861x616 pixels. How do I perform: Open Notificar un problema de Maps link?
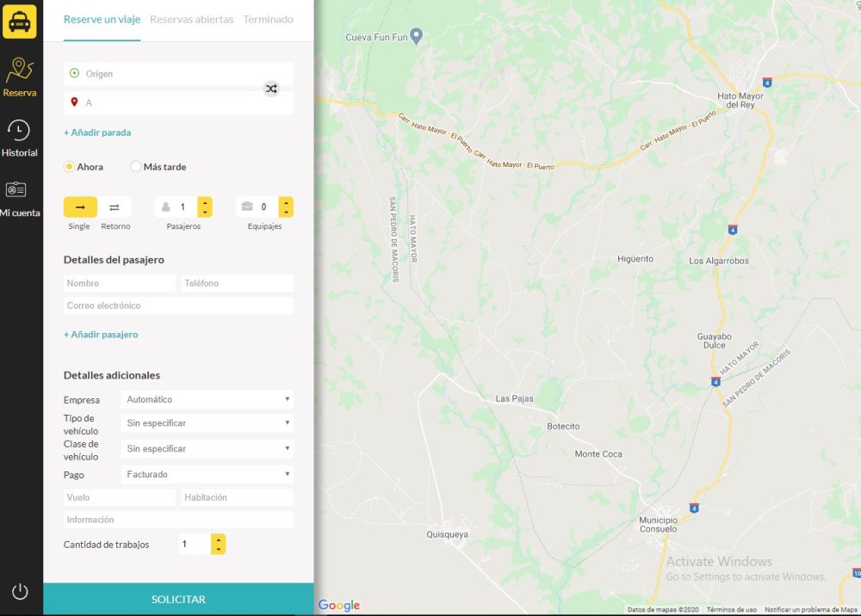click(811, 609)
